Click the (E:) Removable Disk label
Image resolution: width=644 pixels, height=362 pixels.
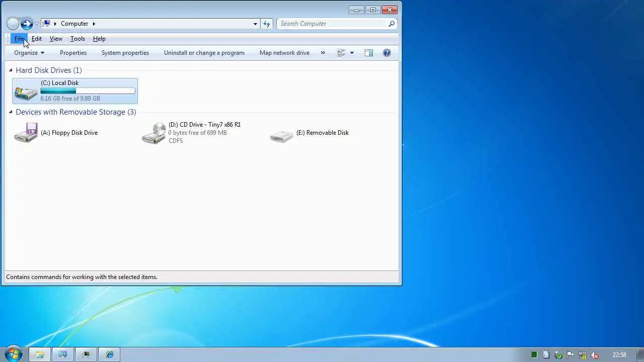click(x=323, y=133)
